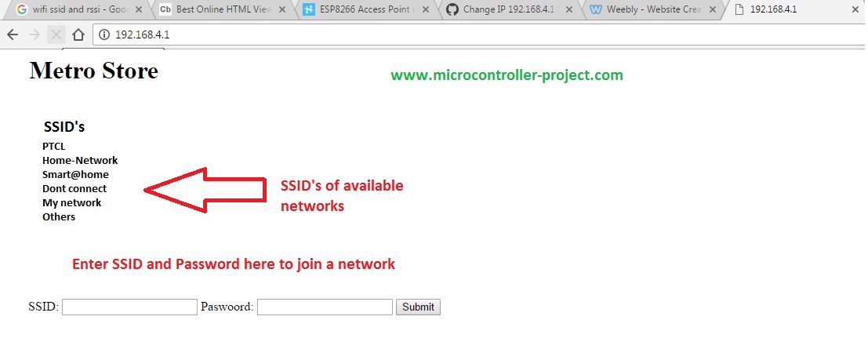Stop page loading with the X icon
868x338 pixels.
pyautogui.click(x=56, y=35)
